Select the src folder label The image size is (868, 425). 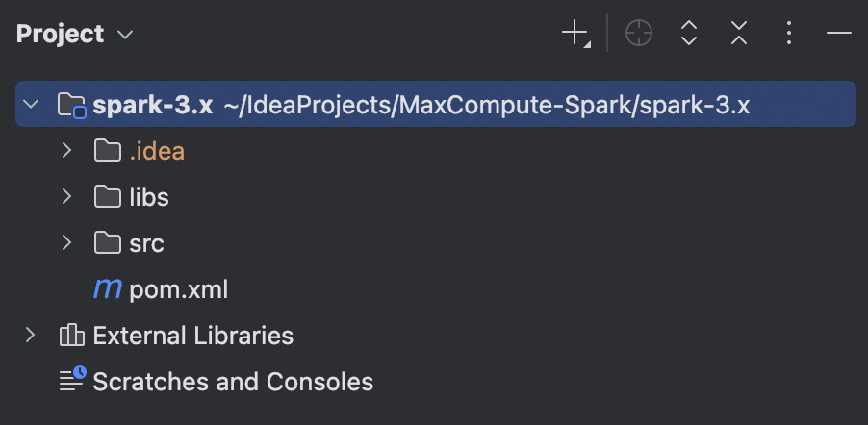146,243
